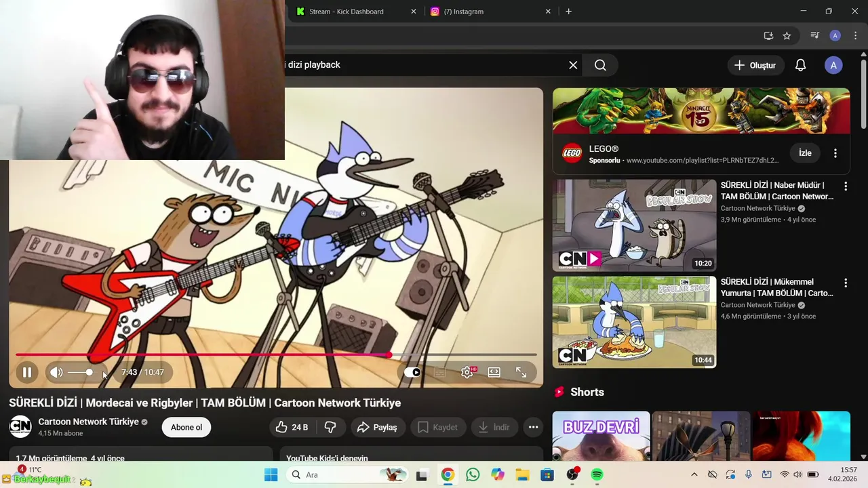Adjust the video volume slider
Viewport: 868px width, 488px height.
(80, 372)
